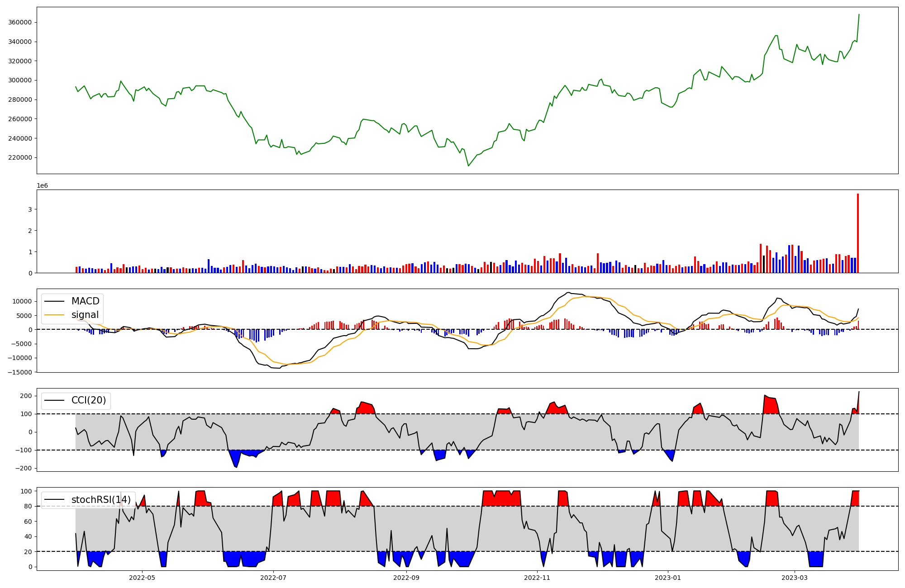This screenshot has width=905, height=588.
Task: Click the tallest red volume bar
Action: pos(857,233)
